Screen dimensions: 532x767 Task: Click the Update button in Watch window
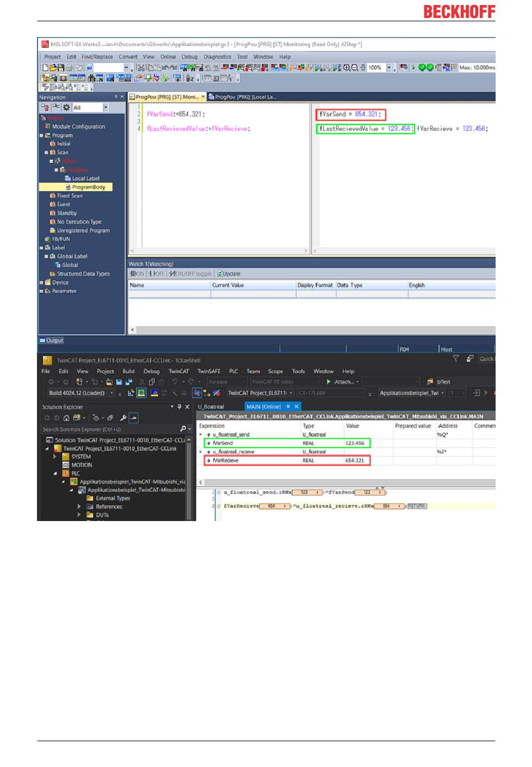click(229, 273)
